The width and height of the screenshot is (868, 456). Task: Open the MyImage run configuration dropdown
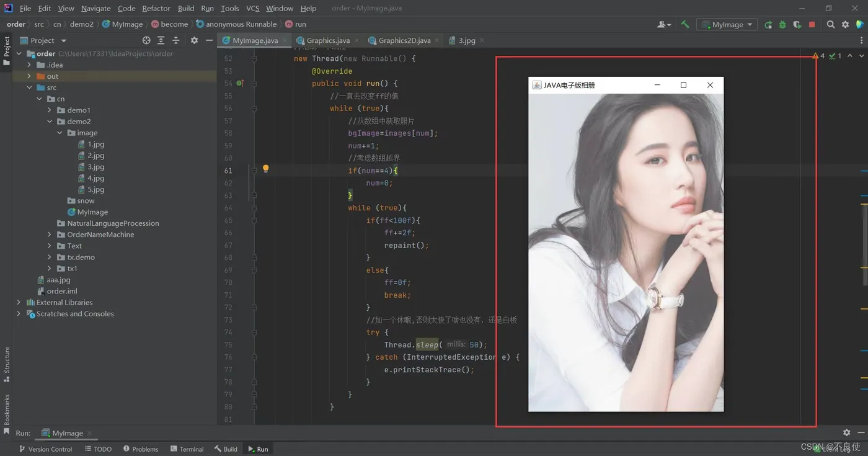(x=727, y=24)
